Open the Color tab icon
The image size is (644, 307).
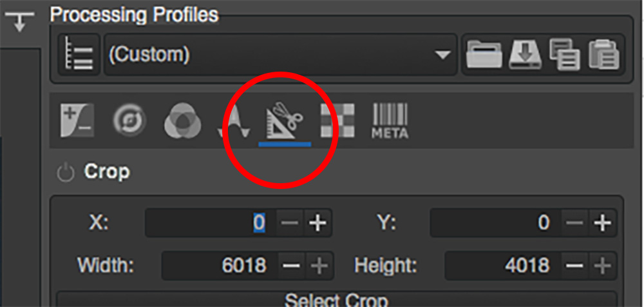182,121
